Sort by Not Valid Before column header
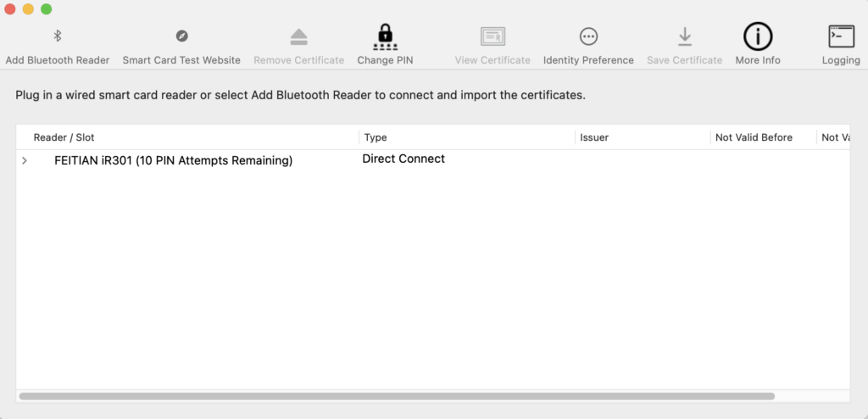 click(754, 137)
